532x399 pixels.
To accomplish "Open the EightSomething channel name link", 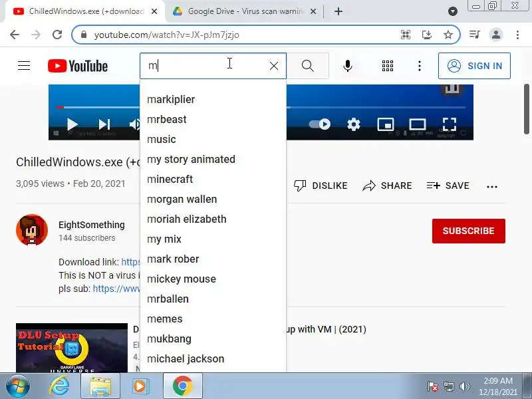I will click(x=92, y=225).
